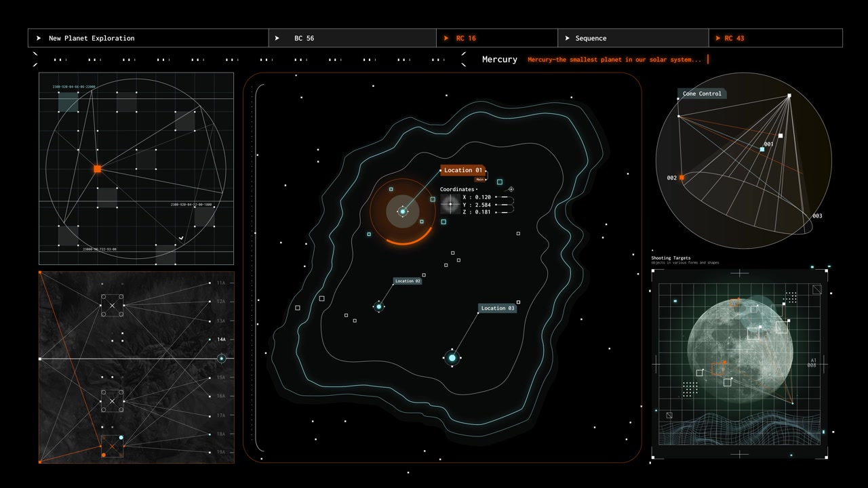Click the Y : 2.584 coordinate value
Screen dimensions: 868x488
click(477, 205)
